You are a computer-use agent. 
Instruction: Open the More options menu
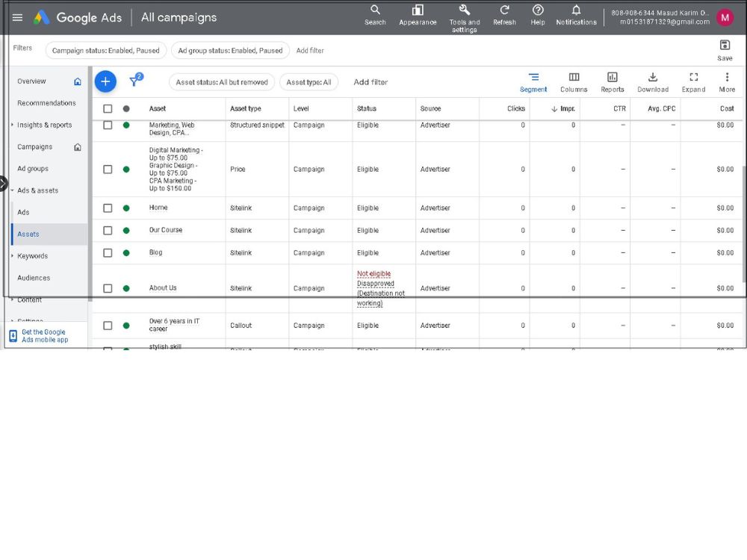pyautogui.click(x=727, y=82)
